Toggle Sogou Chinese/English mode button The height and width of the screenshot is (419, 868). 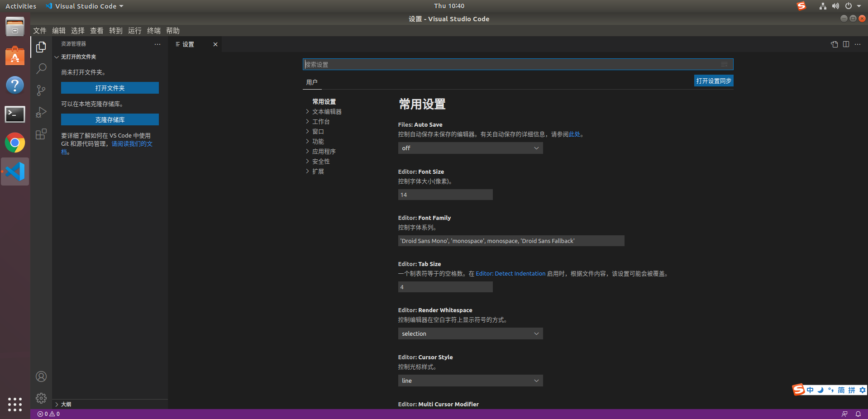810,390
